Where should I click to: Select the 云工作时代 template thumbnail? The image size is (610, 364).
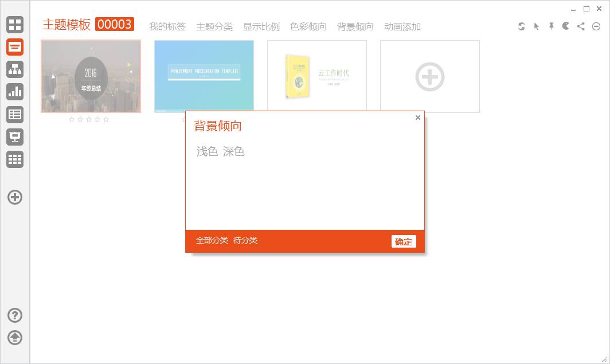pos(317,76)
